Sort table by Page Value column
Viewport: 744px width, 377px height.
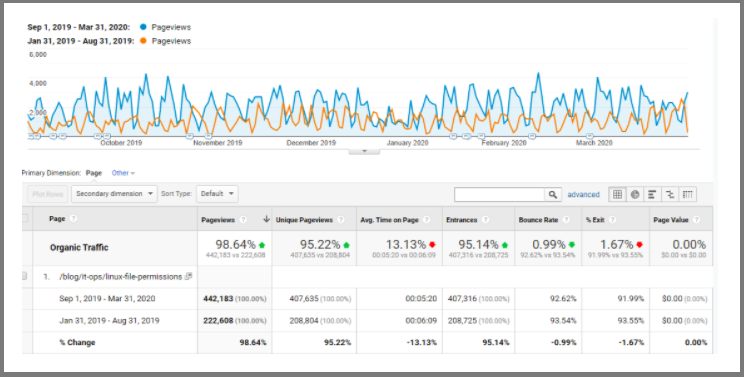(671, 220)
